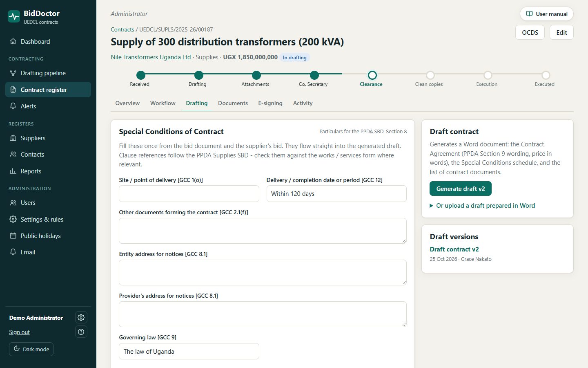This screenshot has width=588, height=368.
Task: Click the Co. Secretary step marker
Action: pos(314,75)
